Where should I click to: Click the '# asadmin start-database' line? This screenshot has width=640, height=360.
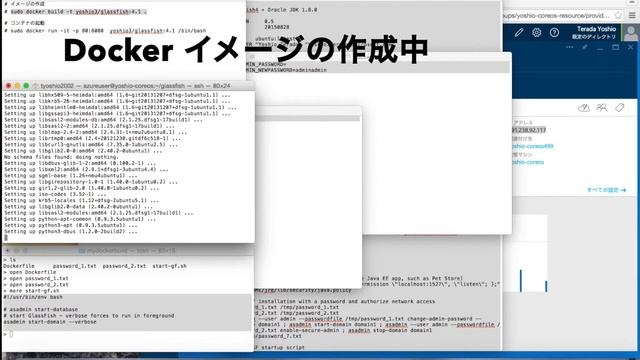(41, 310)
